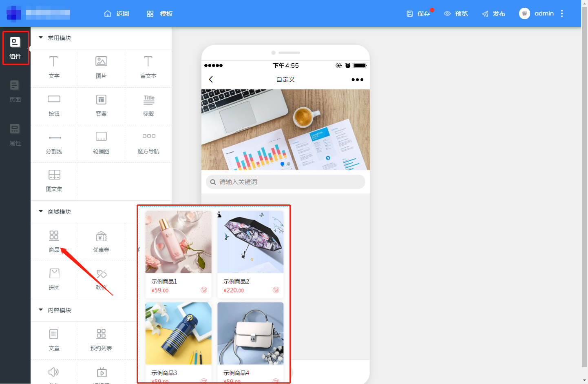The height and width of the screenshot is (384, 588).
Task: Choose the 轮播图 carousel component
Action: coord(101,143)
